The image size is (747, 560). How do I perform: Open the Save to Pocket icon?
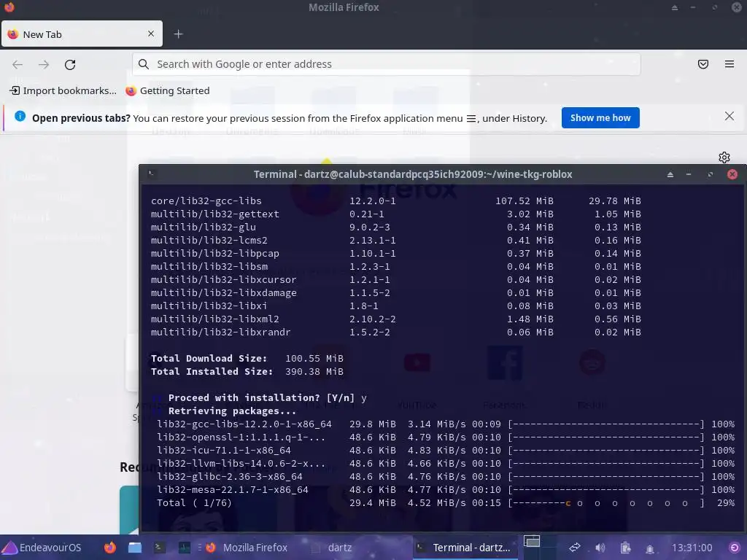(703, 64)
